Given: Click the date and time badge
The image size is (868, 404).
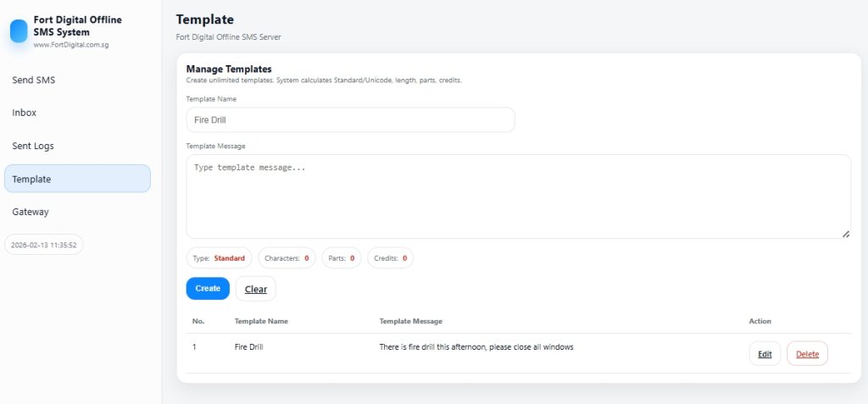Looking at the screenshot, I should click(44, 245).
